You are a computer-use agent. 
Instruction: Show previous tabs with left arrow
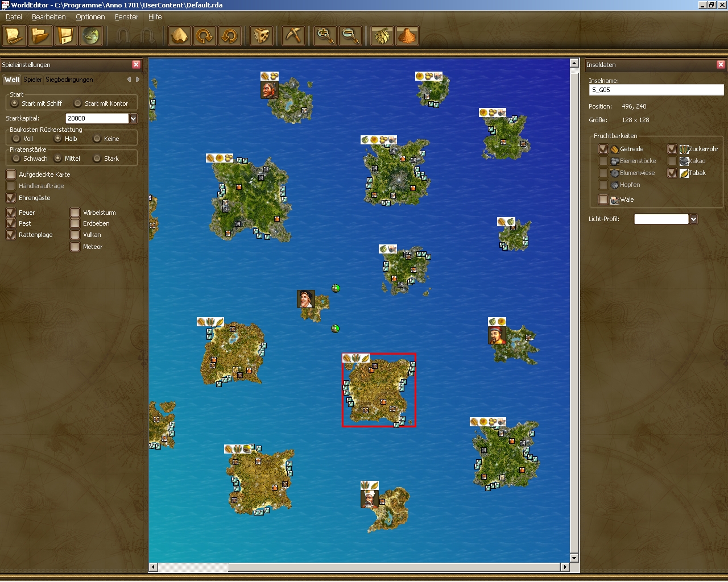[129, 80]
